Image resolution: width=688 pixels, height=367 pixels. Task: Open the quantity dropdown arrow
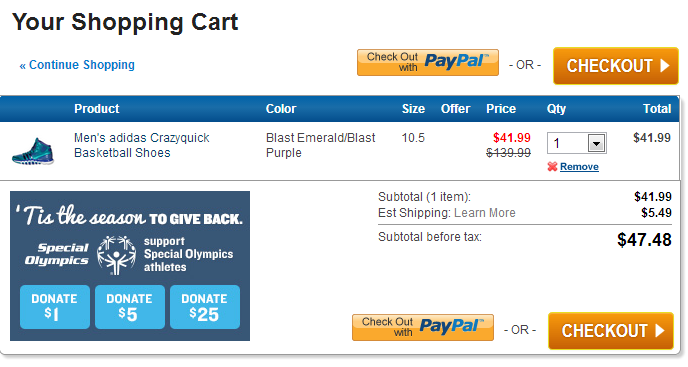click(x=596, y=143)
